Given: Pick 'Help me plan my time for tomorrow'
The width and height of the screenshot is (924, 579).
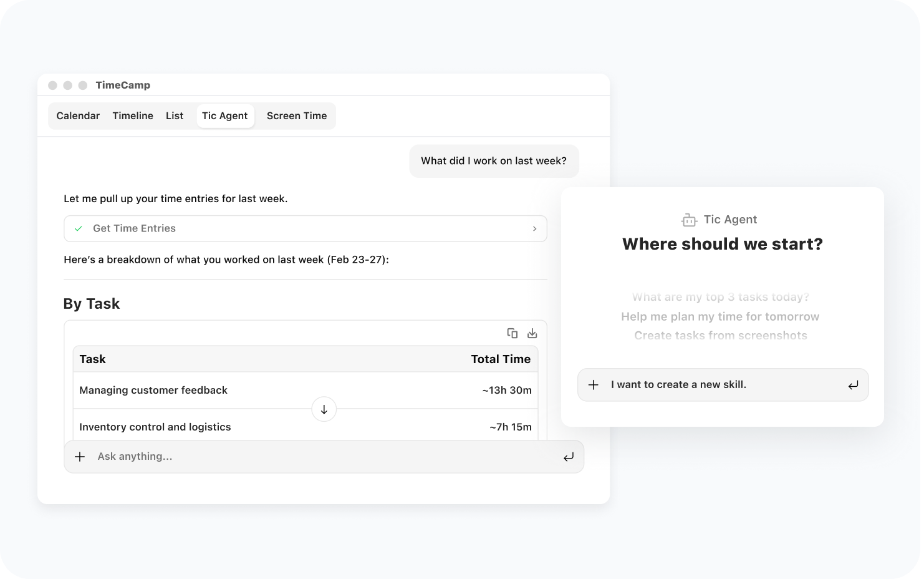Looking at the screenshot, I should click(720, 316).
